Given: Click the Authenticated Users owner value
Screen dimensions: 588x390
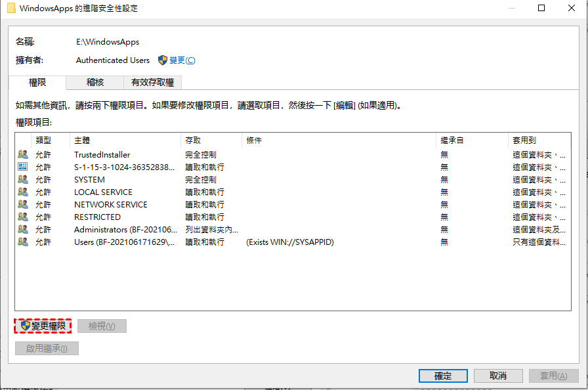Looking at the screenshot, I should tap(112, 60).
